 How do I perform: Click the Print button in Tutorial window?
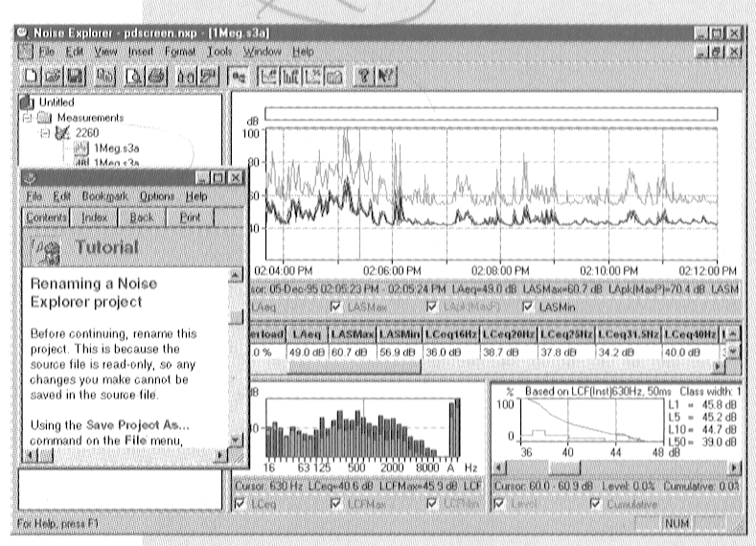pyautogui.click(x=190, y=217)
